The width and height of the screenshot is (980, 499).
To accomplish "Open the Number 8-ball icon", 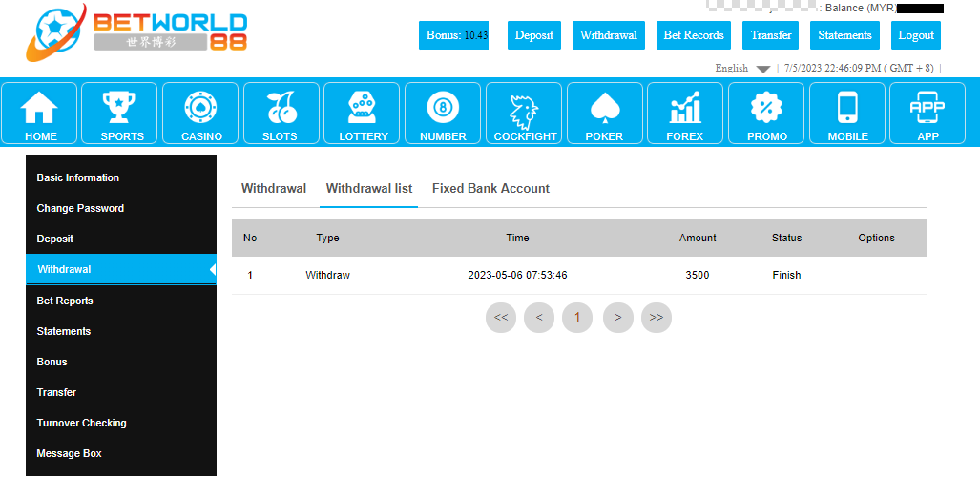I will coord(443,108).
